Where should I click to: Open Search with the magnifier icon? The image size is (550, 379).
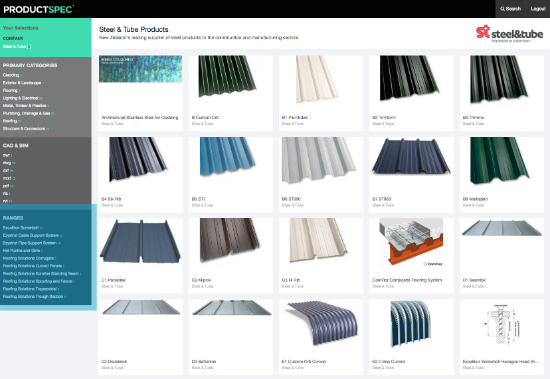pos(510,9)
